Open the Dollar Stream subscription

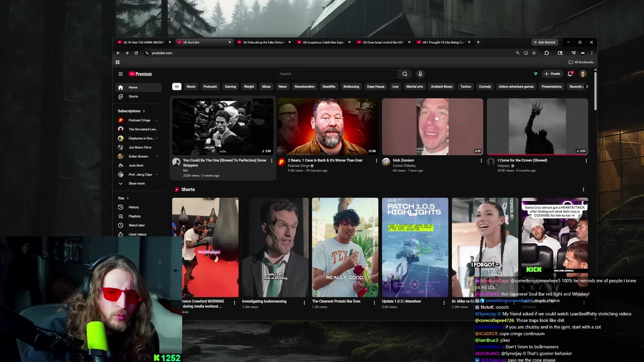(138, 156)
